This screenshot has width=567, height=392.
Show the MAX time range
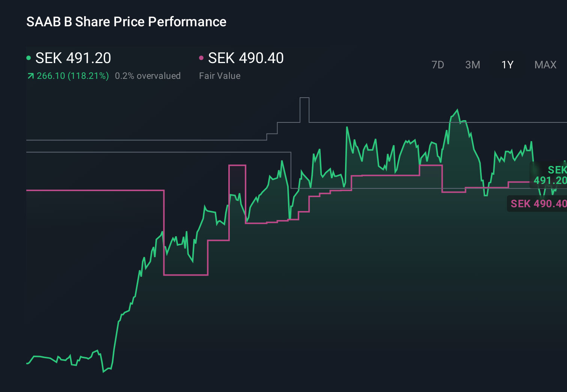pos(545,65)
